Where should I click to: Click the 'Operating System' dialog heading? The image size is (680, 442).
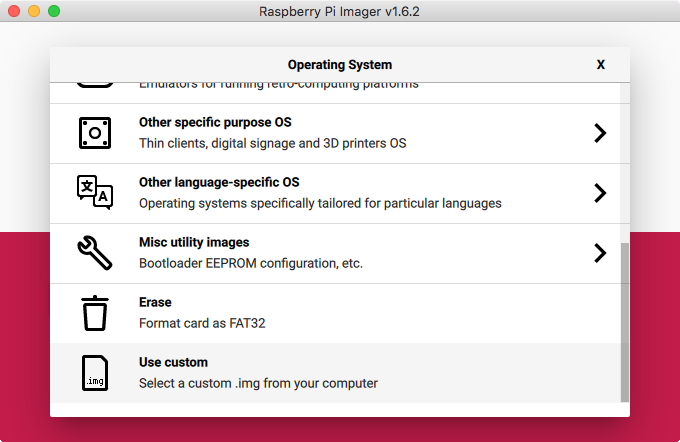point(340,65)
